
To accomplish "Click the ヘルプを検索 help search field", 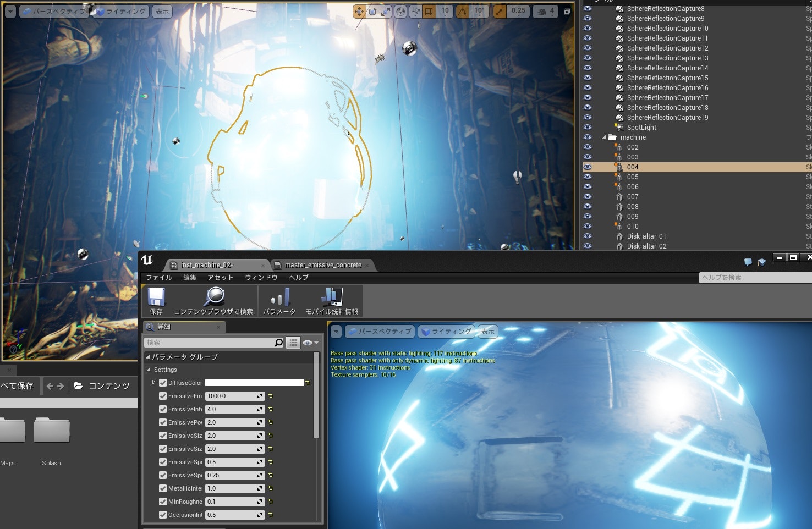I will pyautogui.click(x=755, y=278).
